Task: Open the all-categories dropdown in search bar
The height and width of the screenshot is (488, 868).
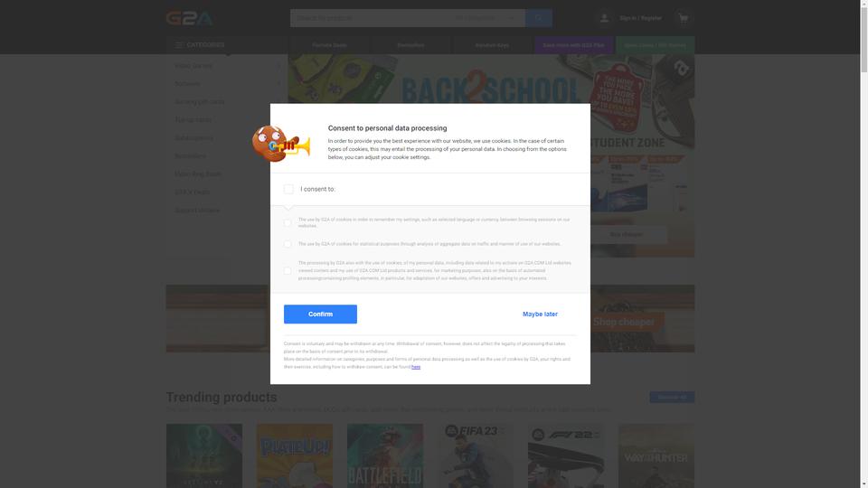Action: (x=486, y=18)
